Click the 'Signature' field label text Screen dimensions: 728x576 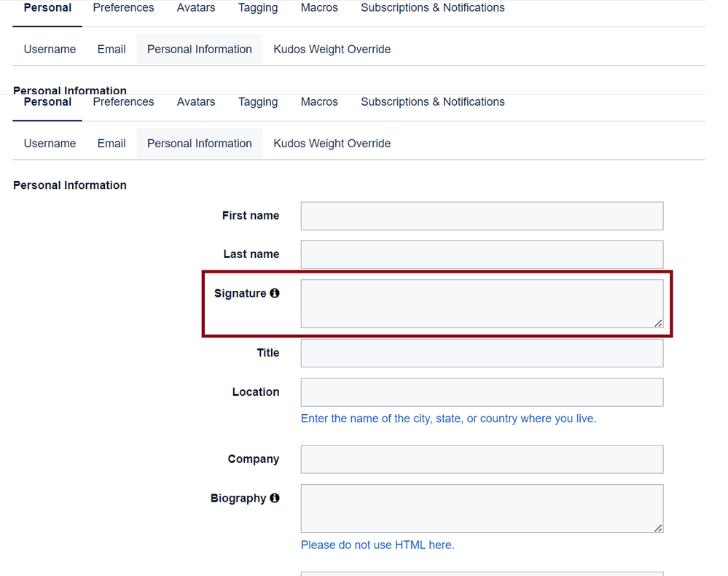pos(240,294)
